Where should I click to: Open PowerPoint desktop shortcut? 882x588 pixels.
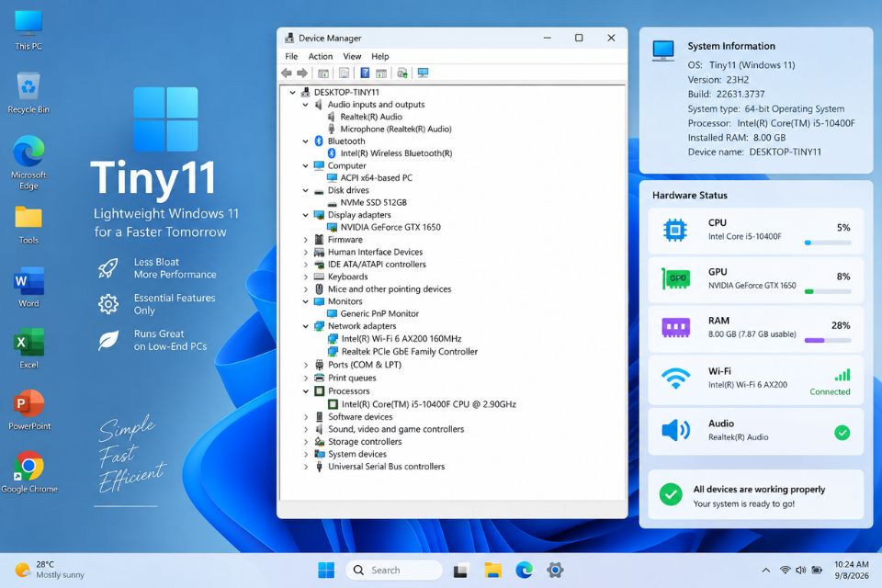point(29,410)
